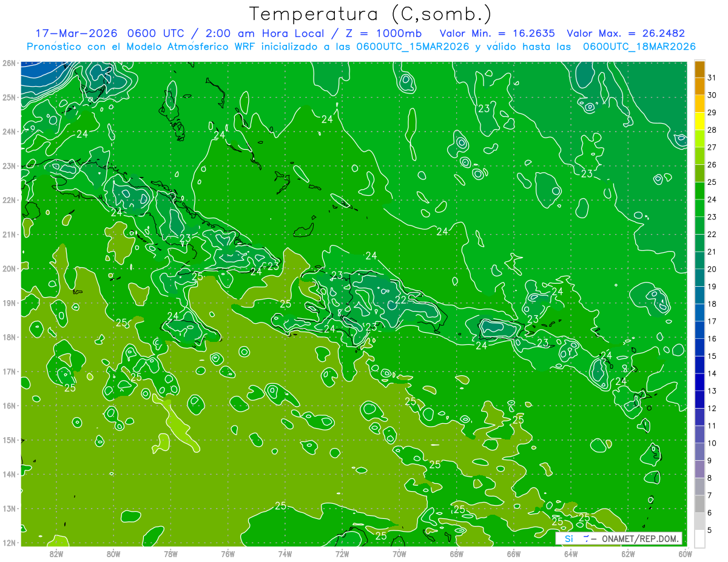Click the '74W' longitude axis label
728x562 pixels.
[x=285, y=554]
